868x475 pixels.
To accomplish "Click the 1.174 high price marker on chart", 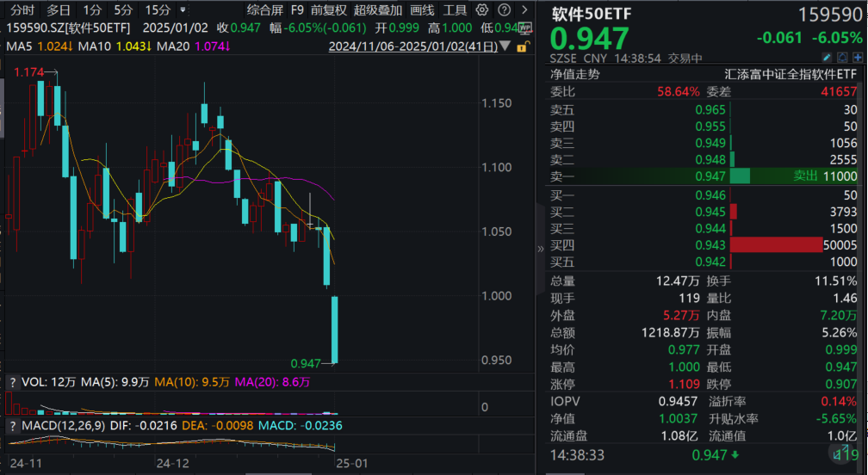I will (x=28, y=72).
